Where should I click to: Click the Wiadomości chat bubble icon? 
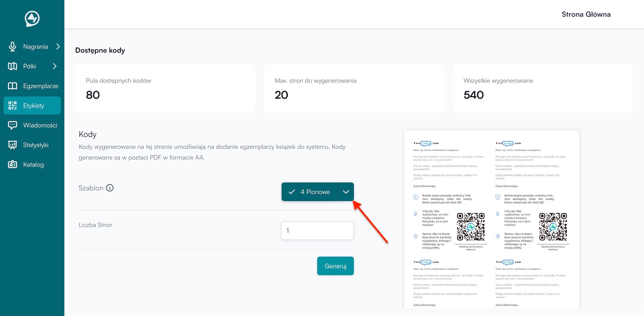(x=12, y=125)
